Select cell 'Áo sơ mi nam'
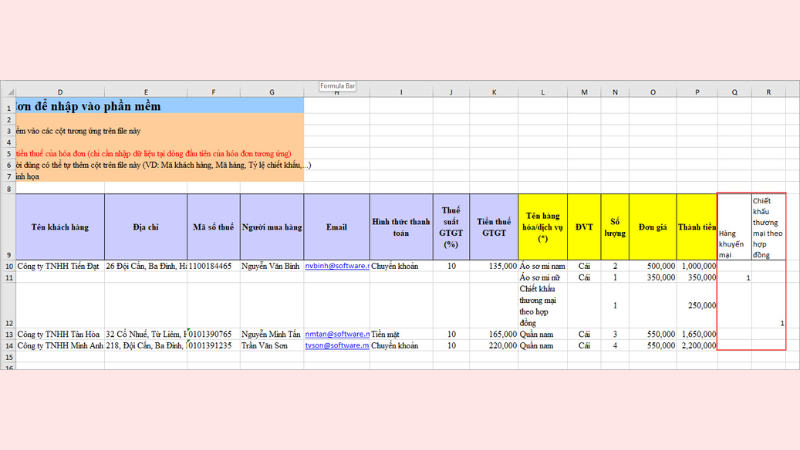The height and width of the screenshot is (450, 800). (543, 266)
